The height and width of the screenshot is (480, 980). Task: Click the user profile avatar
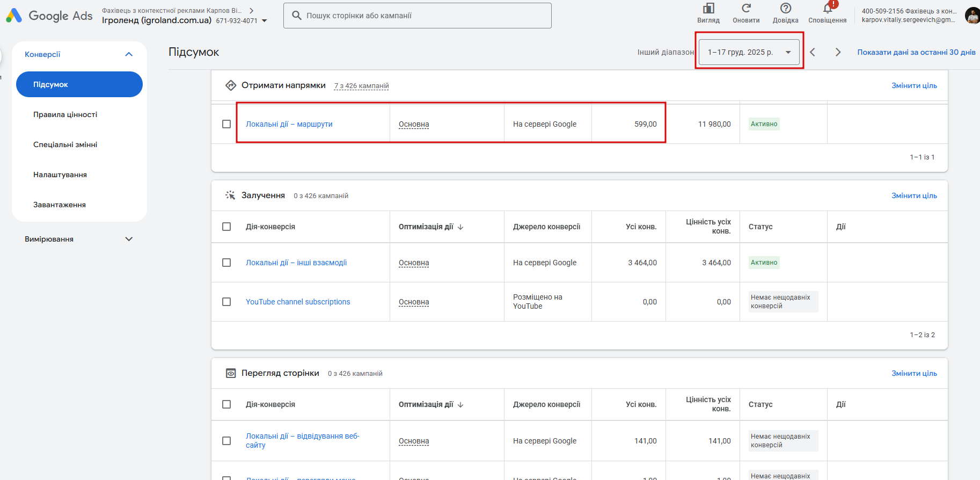pyautogui.click(x=972, y=16)
